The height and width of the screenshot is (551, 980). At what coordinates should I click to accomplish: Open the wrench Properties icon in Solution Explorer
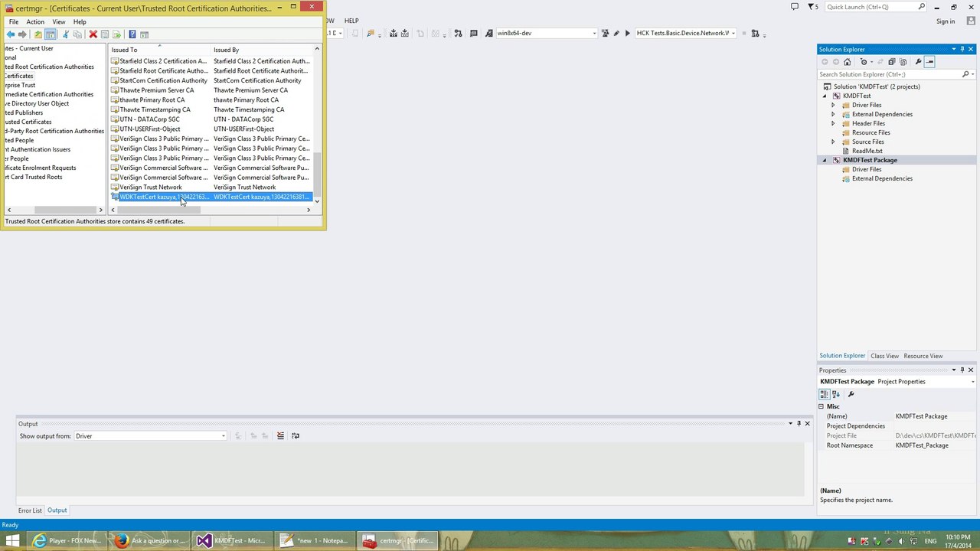[x=918, y=62]
